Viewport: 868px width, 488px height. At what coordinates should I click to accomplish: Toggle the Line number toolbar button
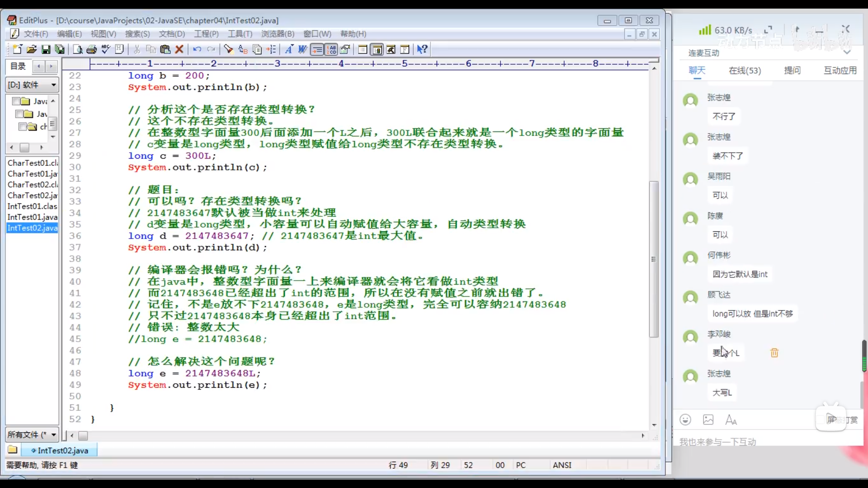331,49
